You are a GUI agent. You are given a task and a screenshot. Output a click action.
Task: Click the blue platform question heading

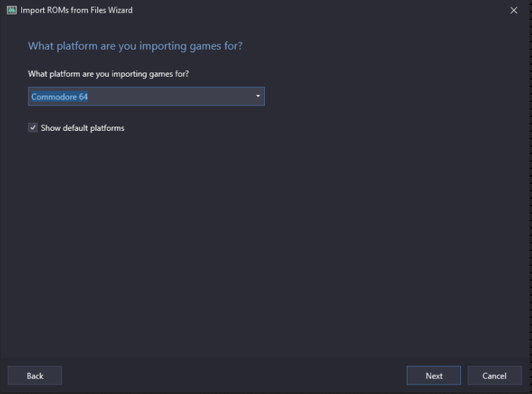point(135,46)
